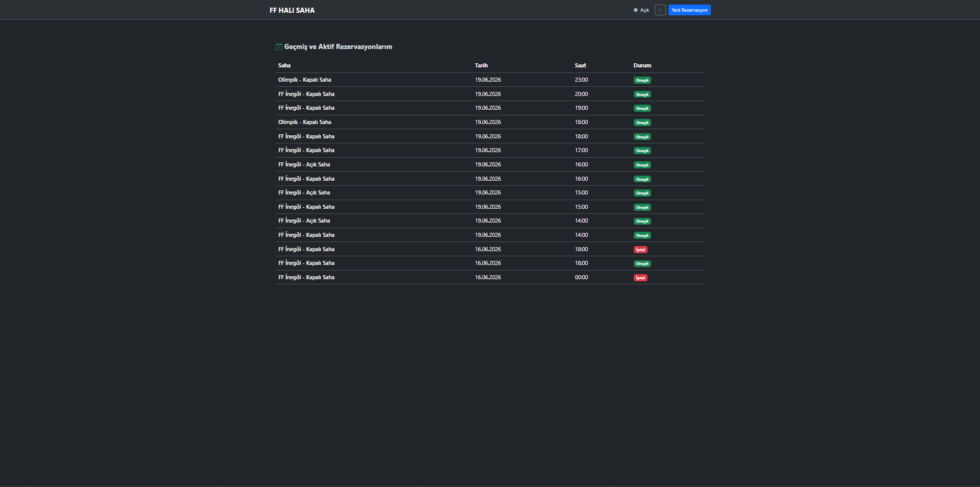The height and width of the screenshot is (487, 980).
Task: Click Olimpik - Kapalı Saha in 23:00 row
Action: [304, 80]
